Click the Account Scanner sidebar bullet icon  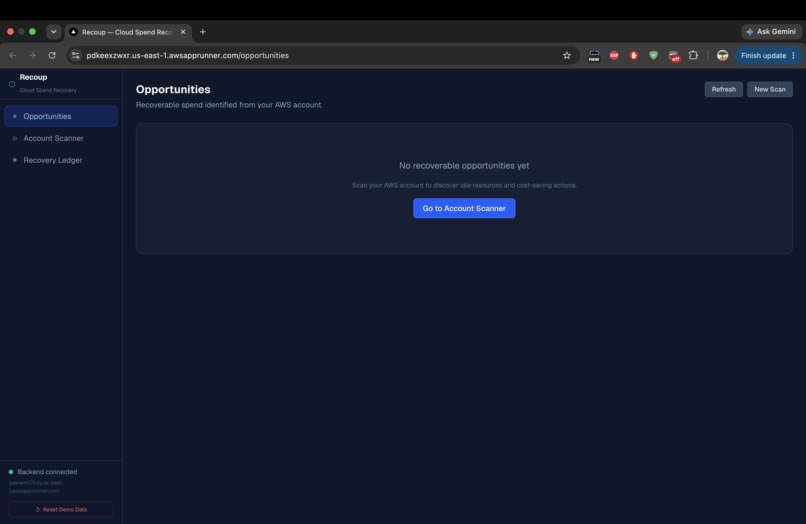(14, 138)
